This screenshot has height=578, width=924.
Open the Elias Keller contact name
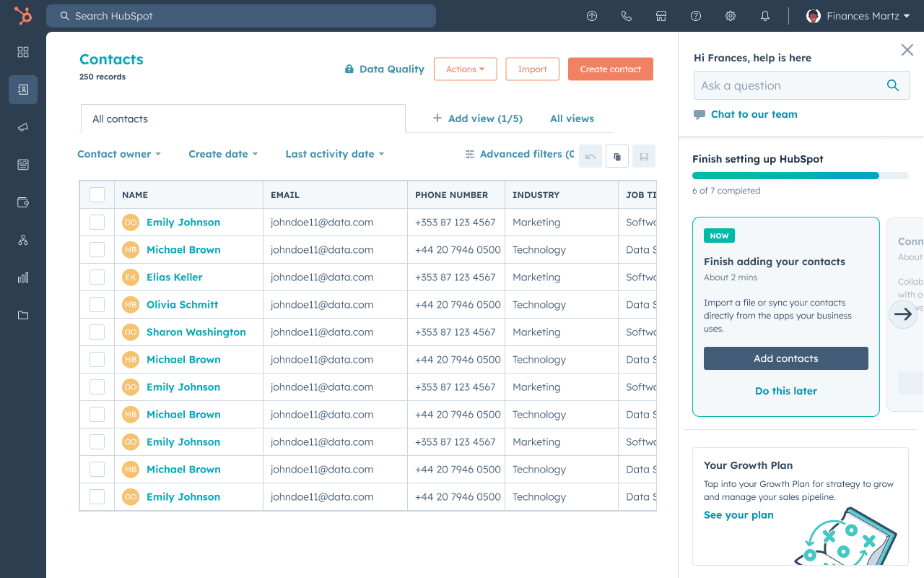tap(174, 277)
